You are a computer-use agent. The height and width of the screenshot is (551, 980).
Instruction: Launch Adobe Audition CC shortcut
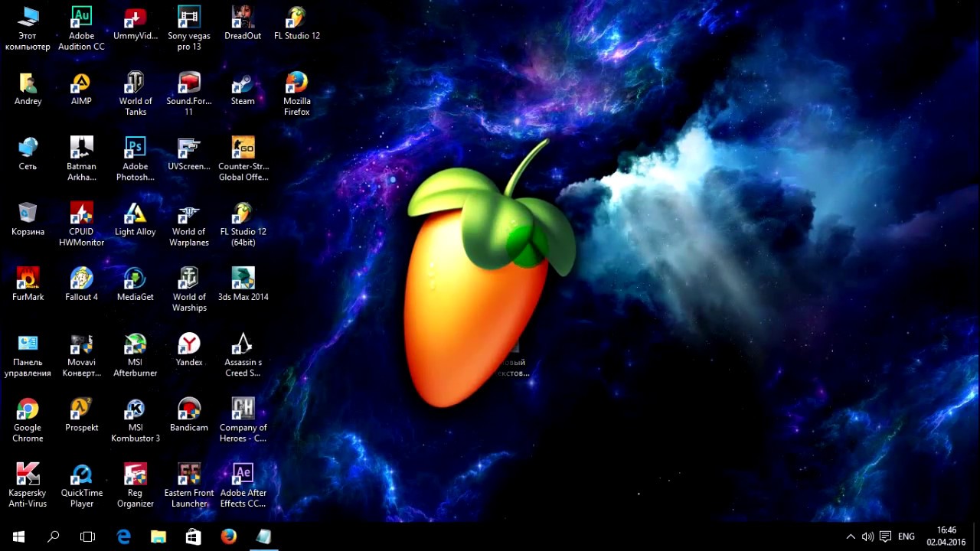click(x=81, y=28)
